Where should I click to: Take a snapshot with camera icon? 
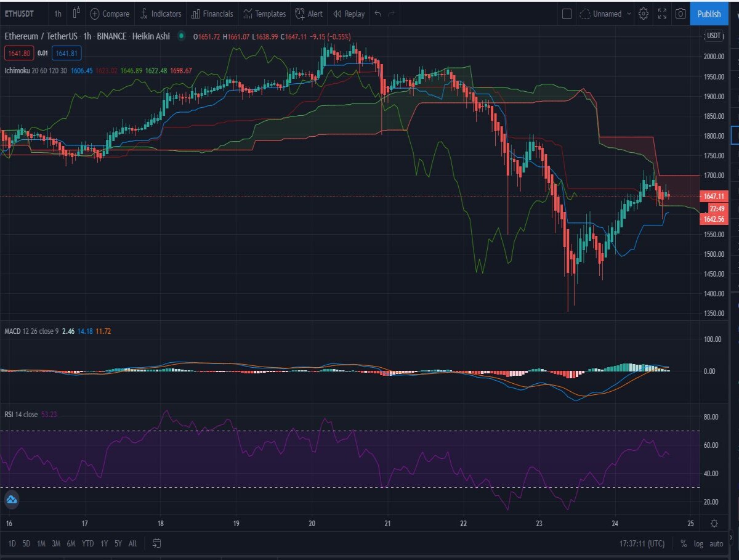pos(680,14)
